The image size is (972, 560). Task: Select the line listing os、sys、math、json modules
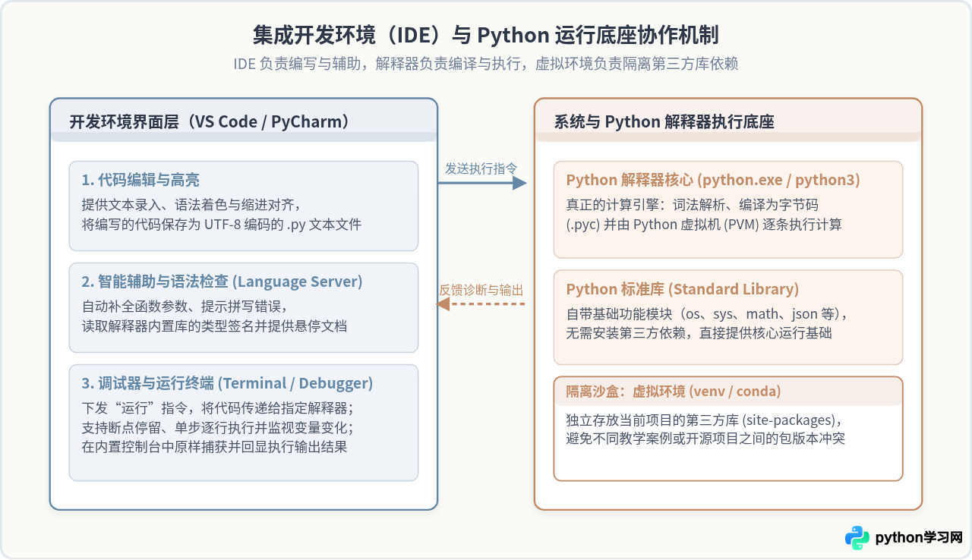coord(707,314)
